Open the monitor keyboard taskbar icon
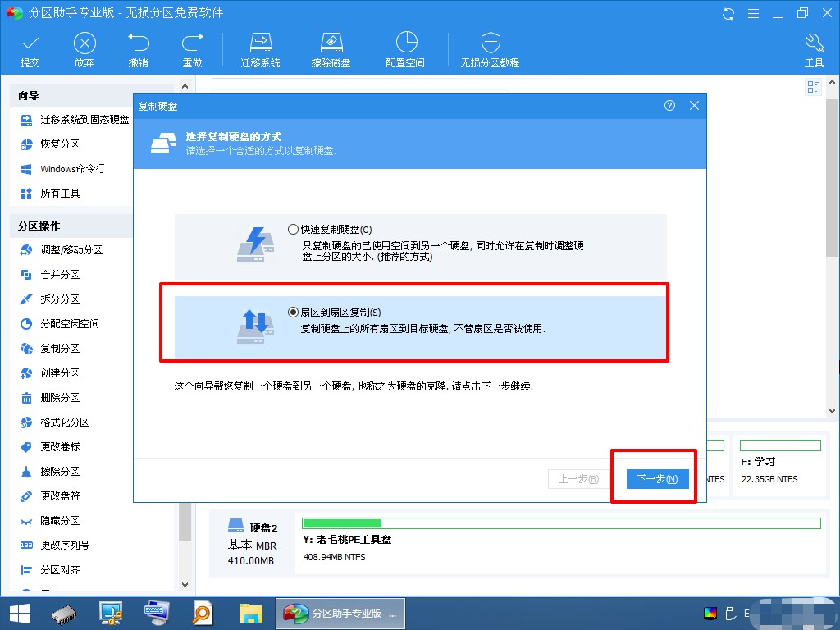This screenshot has width=840, height=630. pos(157,614)
